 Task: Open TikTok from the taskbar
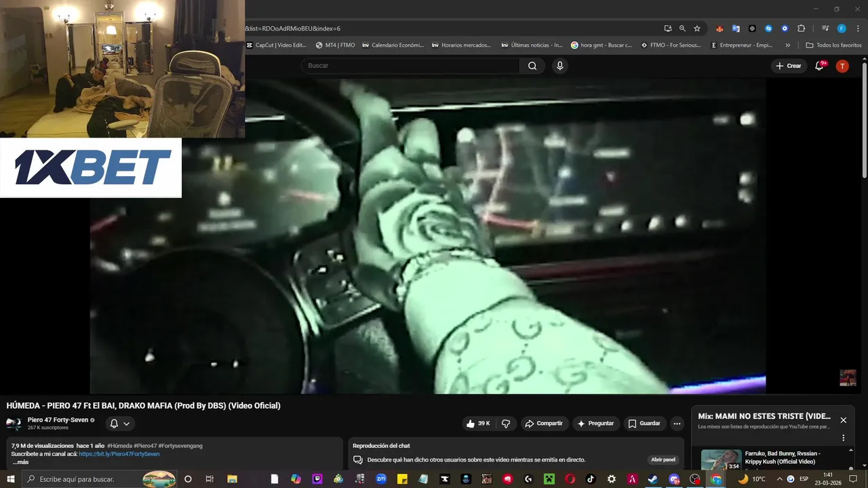click(x=591, y=479)
